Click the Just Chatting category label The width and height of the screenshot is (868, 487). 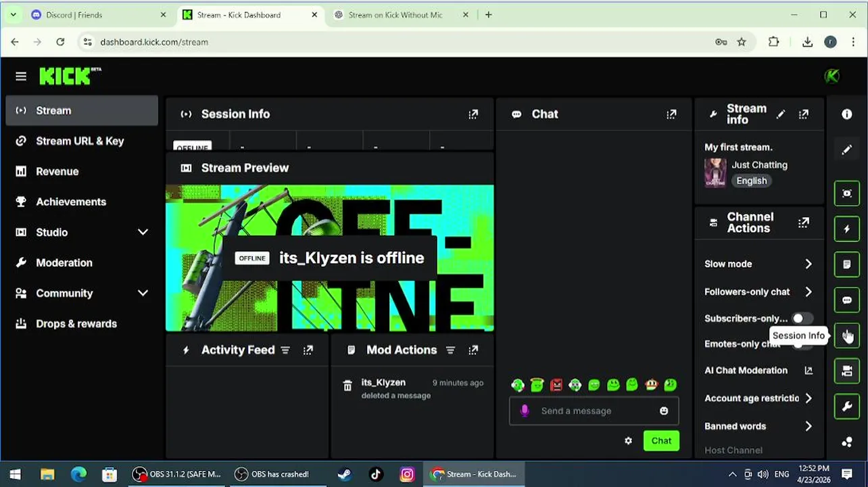click(759, 164)
